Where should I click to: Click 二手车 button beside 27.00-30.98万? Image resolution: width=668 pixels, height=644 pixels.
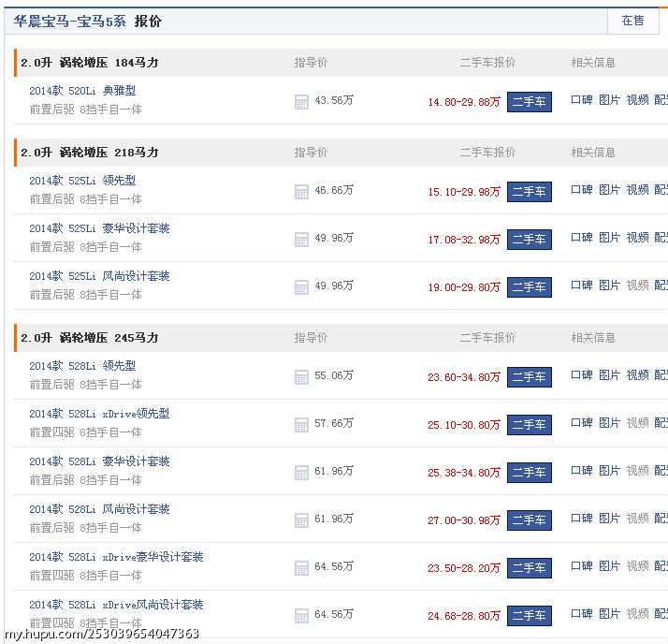coord(530,520)
